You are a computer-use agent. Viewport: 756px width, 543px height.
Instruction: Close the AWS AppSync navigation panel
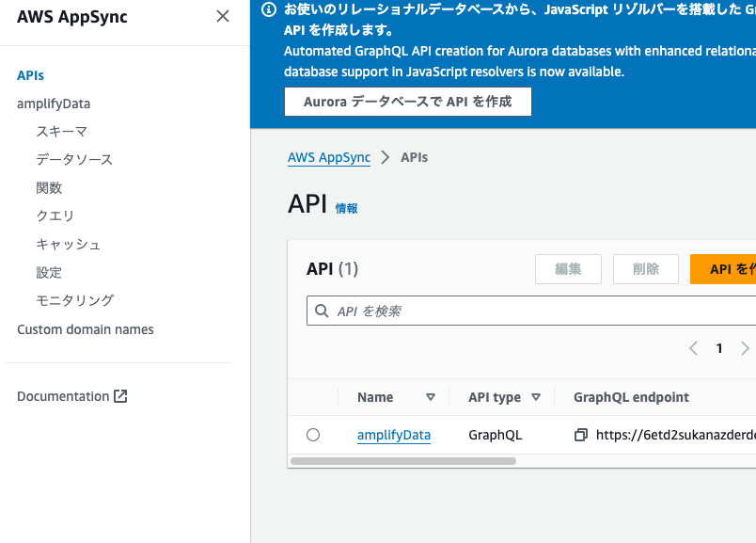(x=223, y=16)
